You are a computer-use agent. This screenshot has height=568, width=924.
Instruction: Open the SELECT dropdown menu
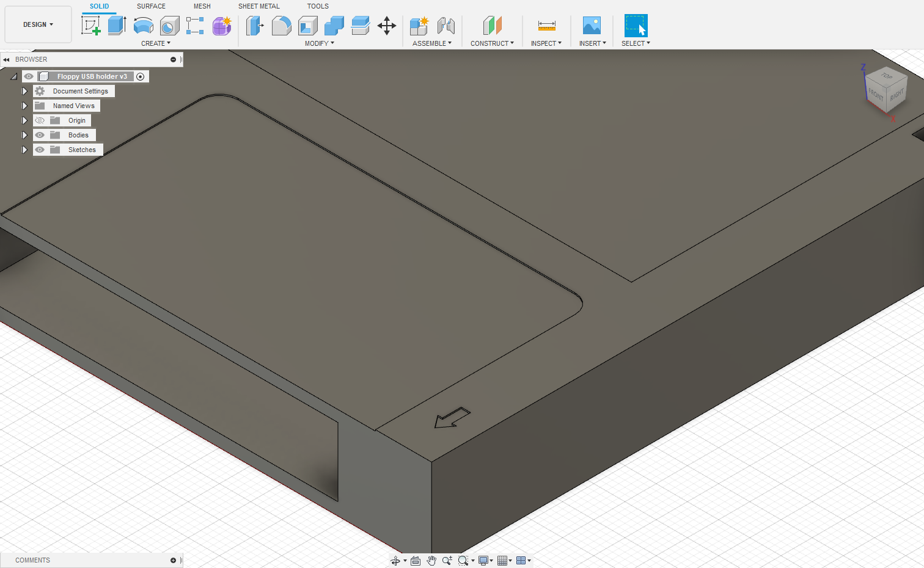636,43
